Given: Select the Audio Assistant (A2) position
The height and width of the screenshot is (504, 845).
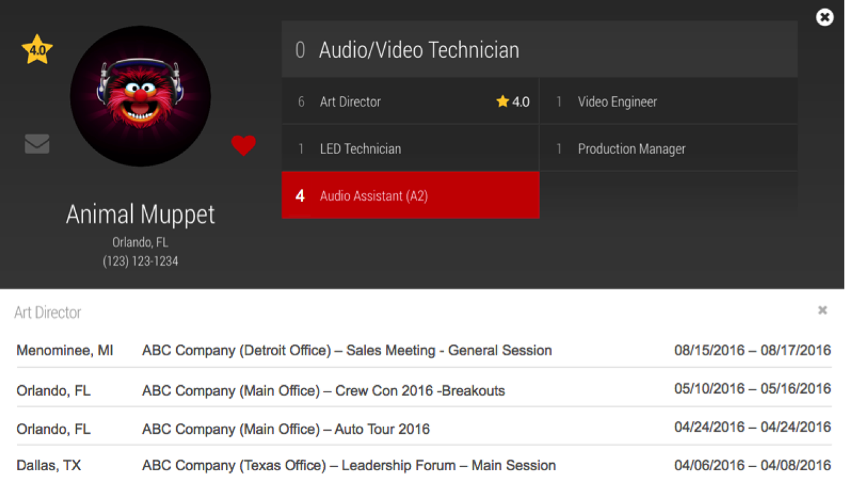Looking at the screenshot, I should pyautogui.click(x=410, y=195).
